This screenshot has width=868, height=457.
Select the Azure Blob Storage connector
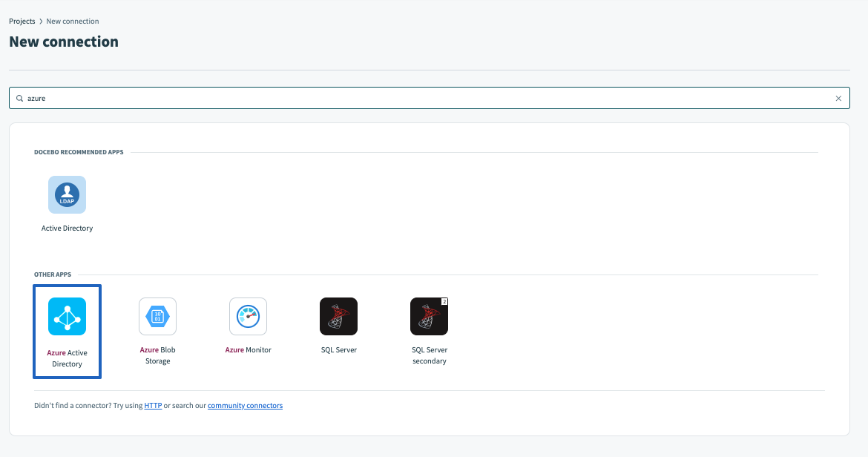click(157, 316)
